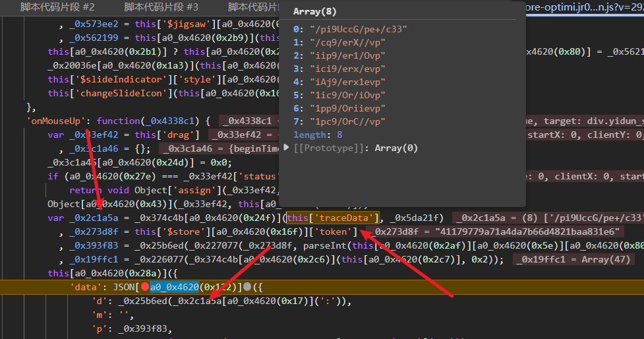Click highlighted this['traceData'] expression
The width and height of the screenshot is (644, 339).
click(x=334, y=218)
